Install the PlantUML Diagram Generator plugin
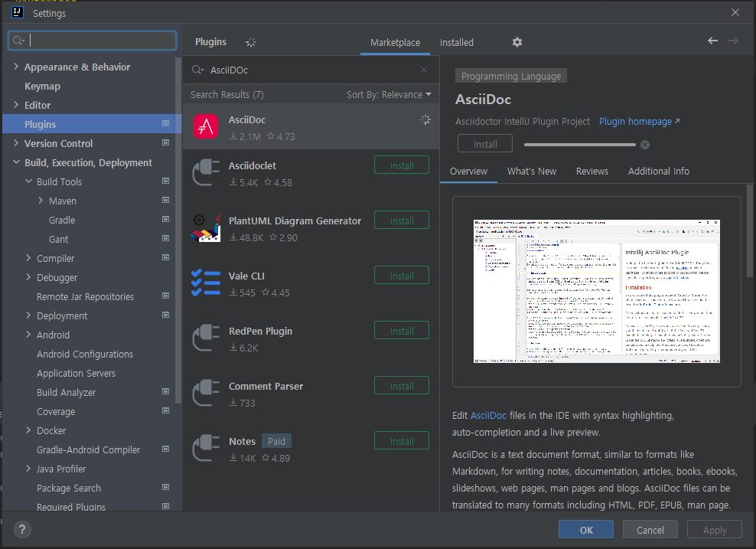 pos(402,221)
